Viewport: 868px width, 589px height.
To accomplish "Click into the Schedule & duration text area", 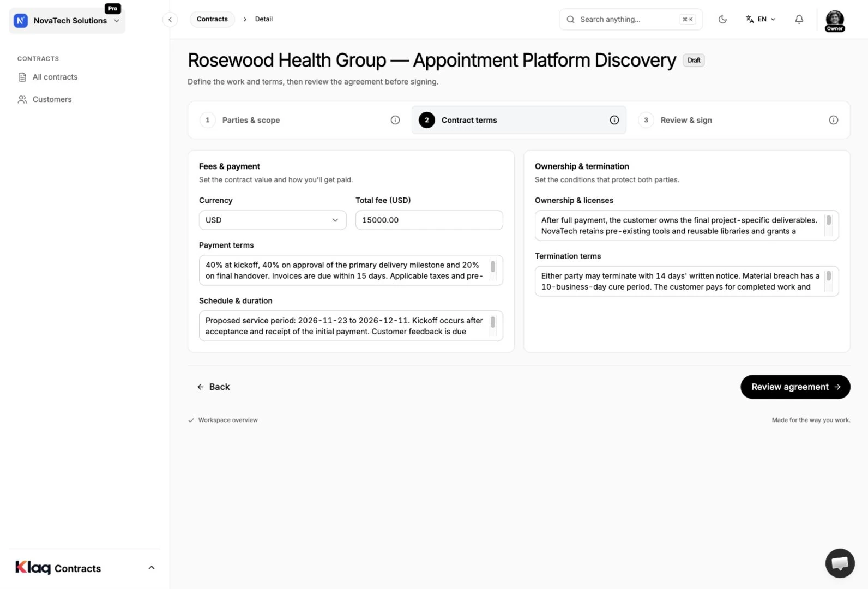I will (351, 326).
